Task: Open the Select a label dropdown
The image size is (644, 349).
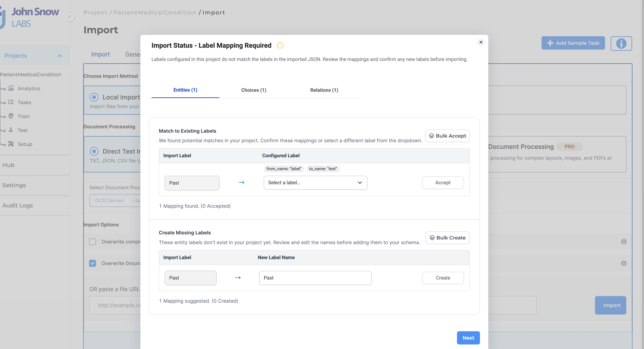Action: [x=315, y=183]
